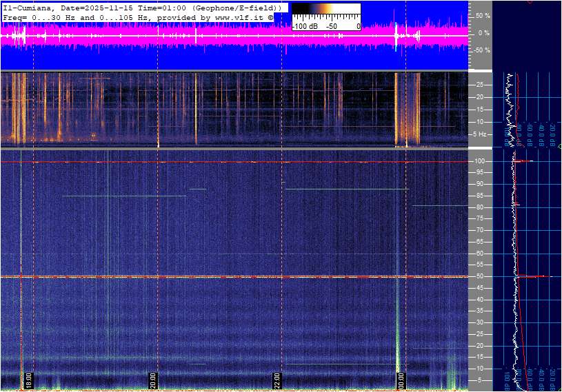Select the 22:00 time marker label
The width and height of the screenshot is (562, 392).
pos(277,380)
